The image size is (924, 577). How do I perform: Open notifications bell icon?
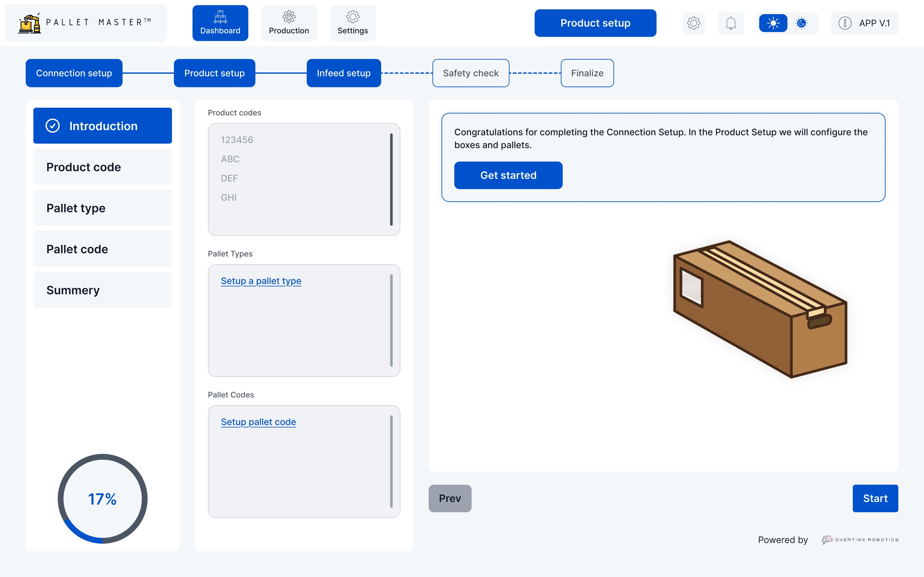coord(731,23)
